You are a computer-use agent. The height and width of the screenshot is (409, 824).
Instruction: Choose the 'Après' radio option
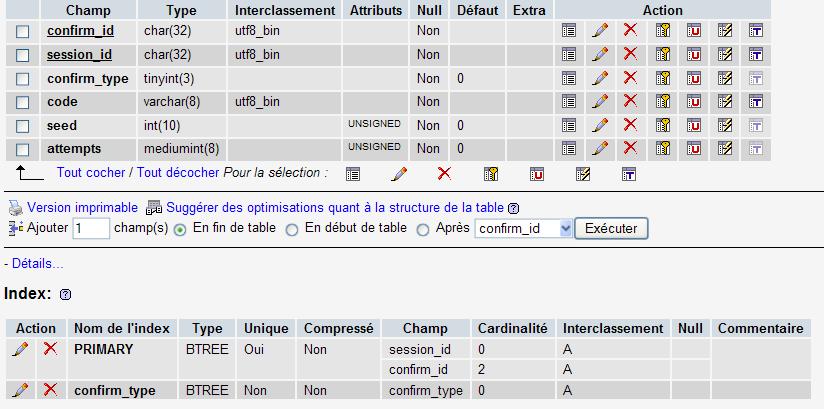(x=423, y=230)
